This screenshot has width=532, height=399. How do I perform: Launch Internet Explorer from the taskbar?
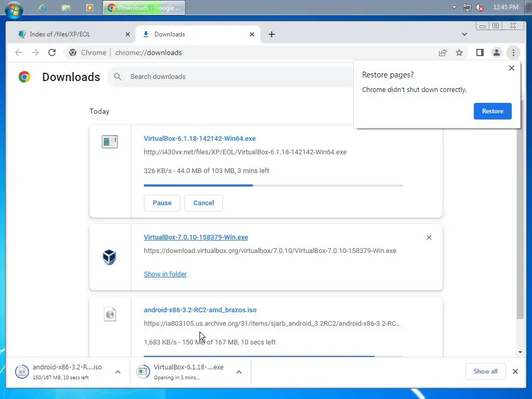click(x=42, y=8)
